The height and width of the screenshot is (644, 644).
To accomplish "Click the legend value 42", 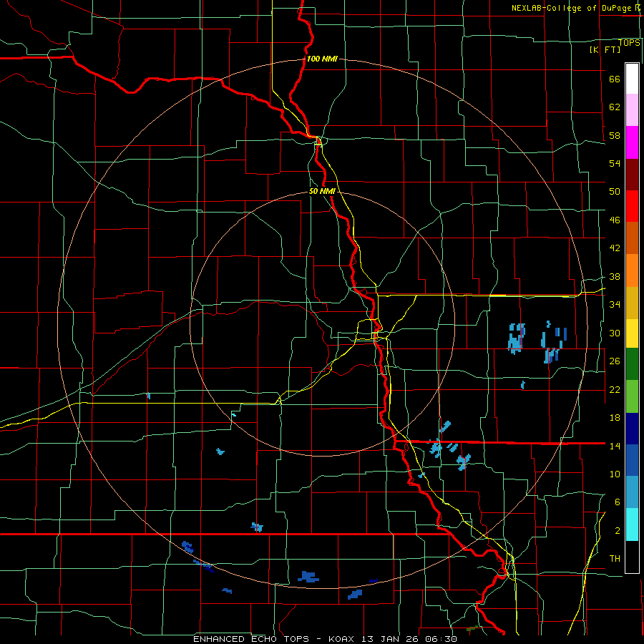I will 615,248.
